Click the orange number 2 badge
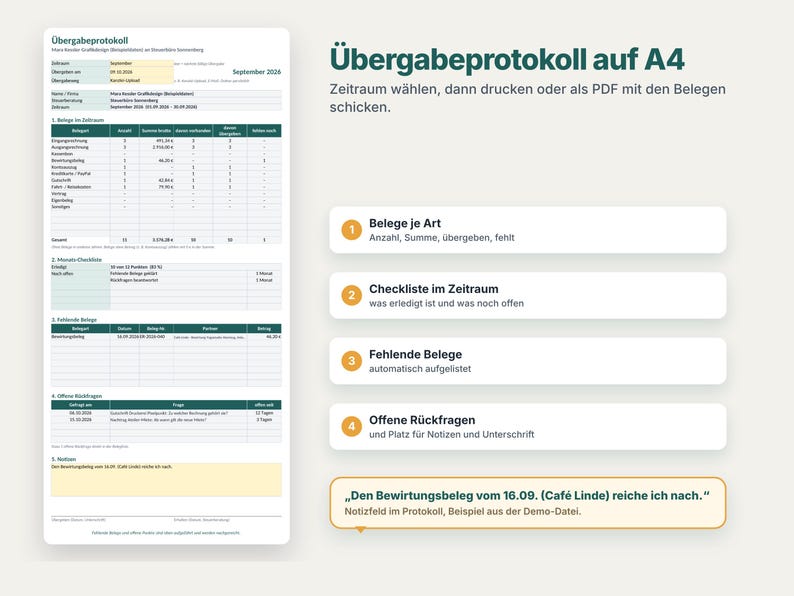Screen dimensions: 794x596 tap(351, 296)
